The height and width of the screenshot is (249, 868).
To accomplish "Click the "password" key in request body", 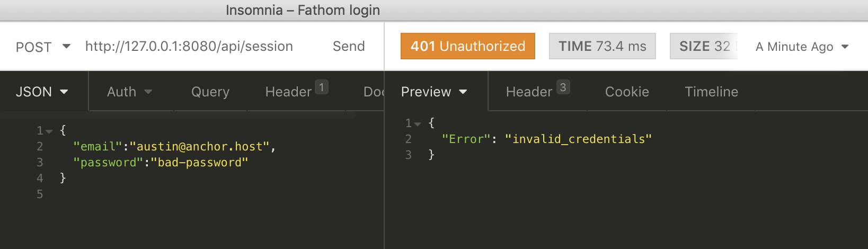I will pos(109,162).
